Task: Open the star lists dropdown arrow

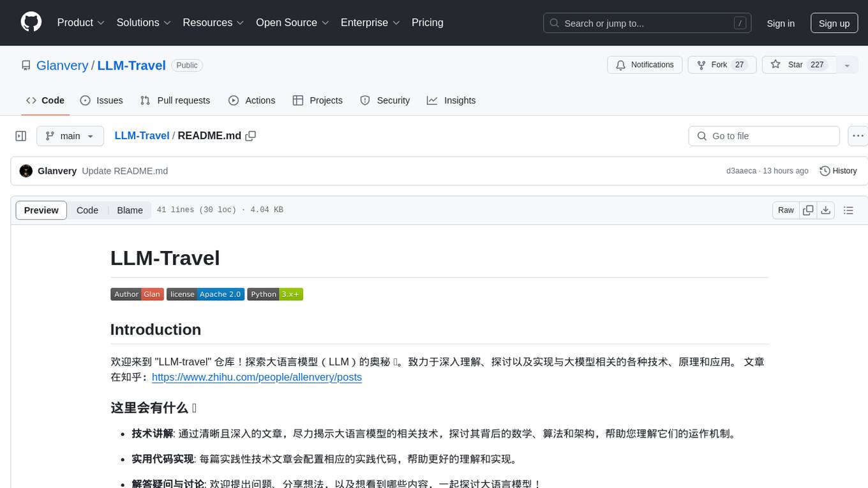Action: pos(847,65)
